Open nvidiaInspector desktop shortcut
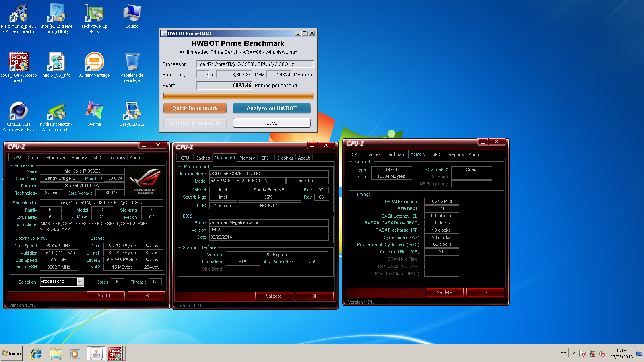The width and height of the screenshot is (644, 362). point(56,117)
